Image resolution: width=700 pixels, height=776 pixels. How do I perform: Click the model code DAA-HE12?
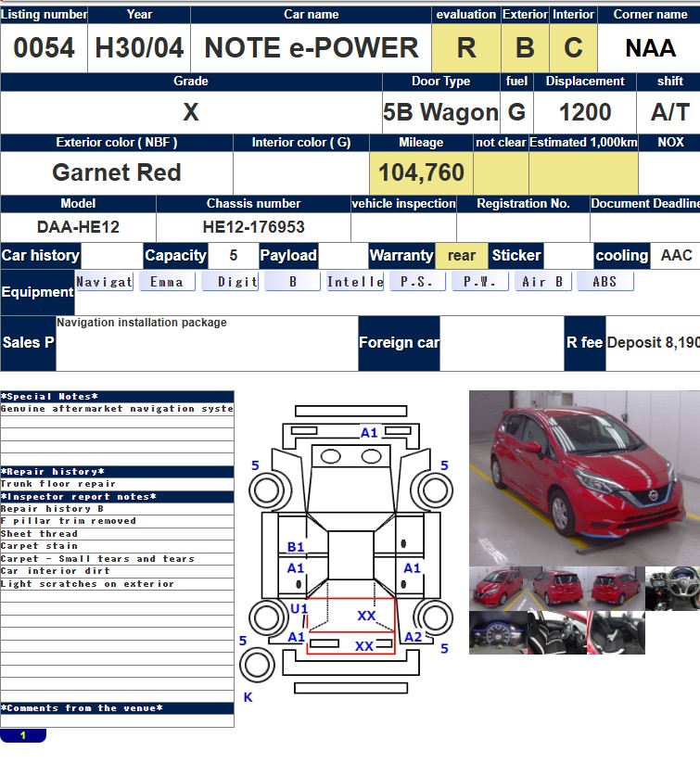[78, 227]
